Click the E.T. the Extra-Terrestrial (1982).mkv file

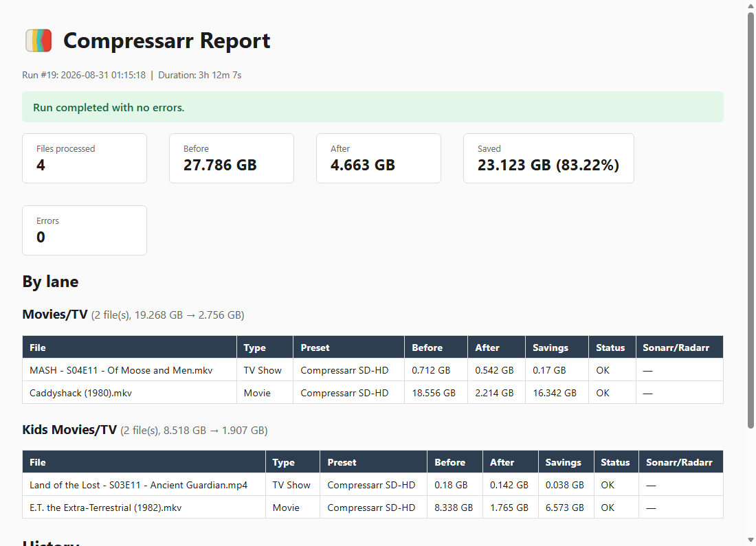point(106,508)
